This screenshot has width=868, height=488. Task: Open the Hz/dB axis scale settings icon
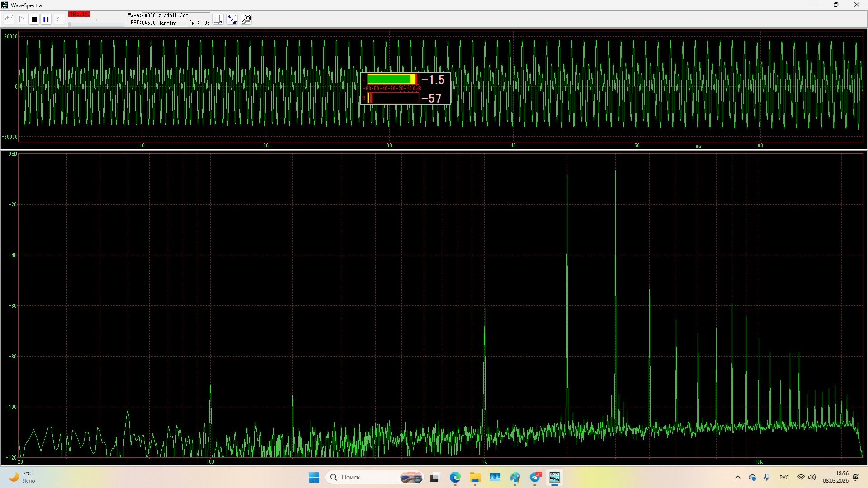click(232, 19)
